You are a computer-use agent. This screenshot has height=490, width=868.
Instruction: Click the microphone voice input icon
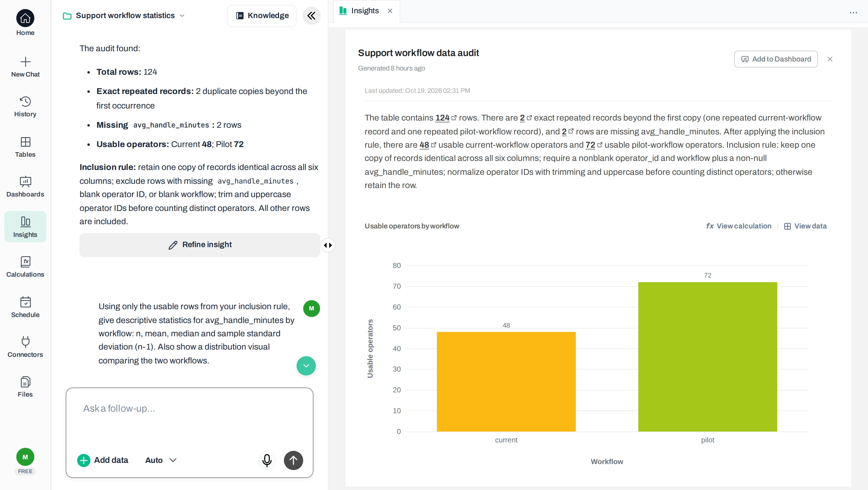click(x=267, y=460)
